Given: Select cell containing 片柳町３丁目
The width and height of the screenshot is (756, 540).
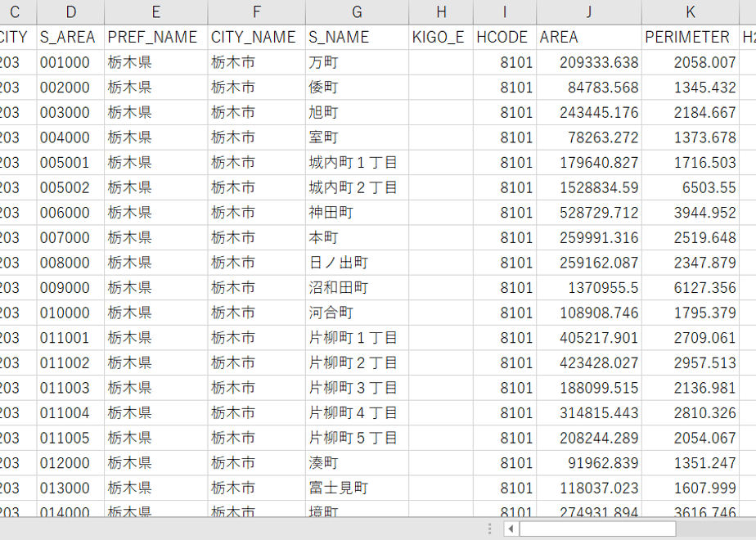Looking at the screenshot, I should click(357, 388).
